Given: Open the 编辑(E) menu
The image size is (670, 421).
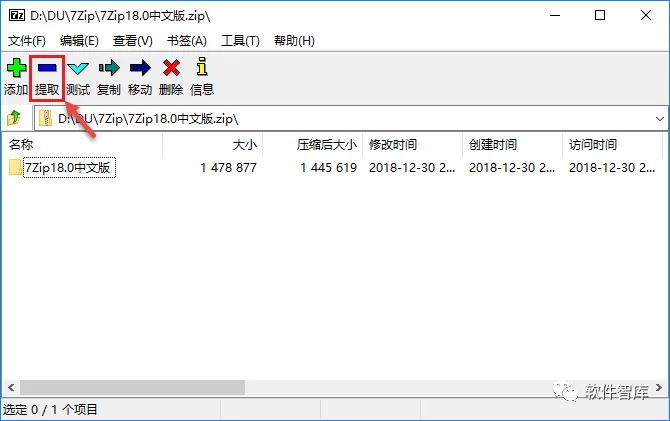Looking at the screenshot, I should [x=79, y=41].
